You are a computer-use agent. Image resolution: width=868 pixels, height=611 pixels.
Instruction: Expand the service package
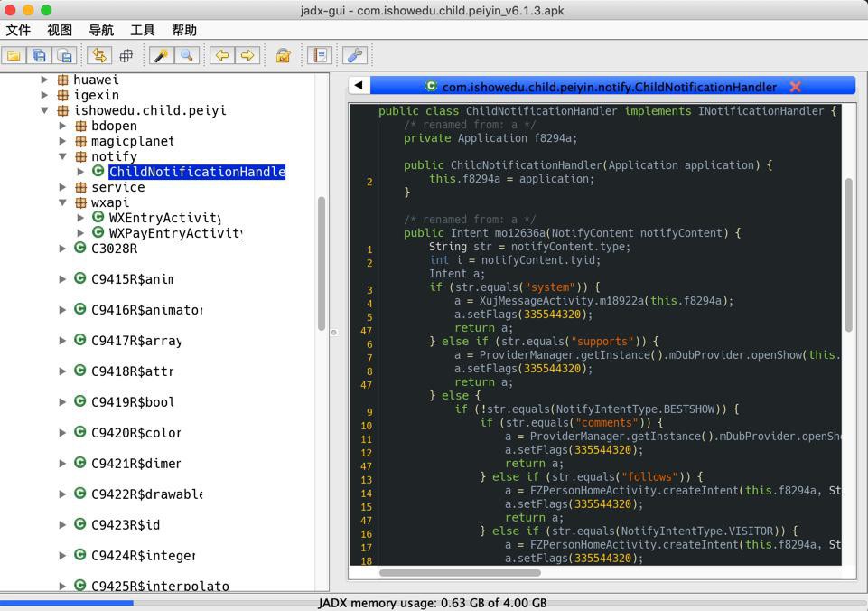(62, 187)
